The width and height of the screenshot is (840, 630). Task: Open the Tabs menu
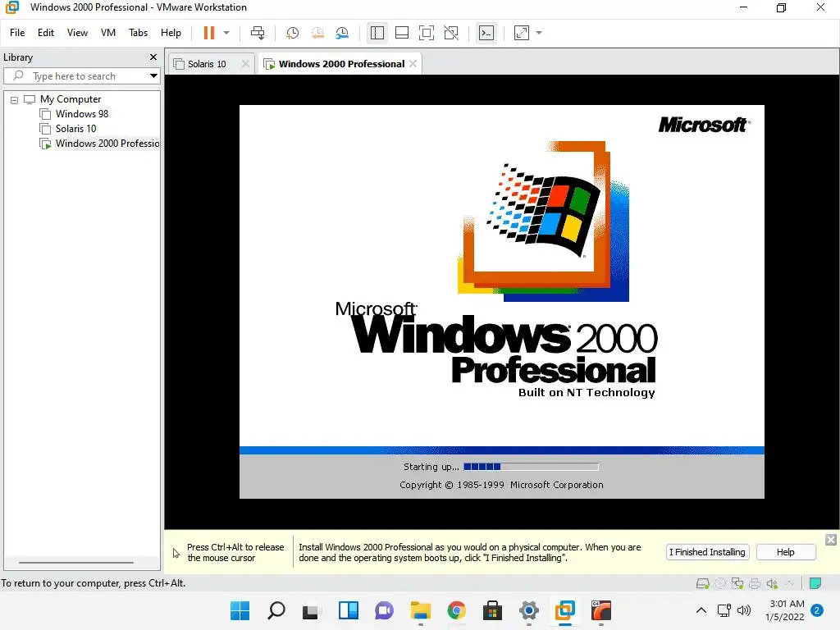[x=138, y=33]
